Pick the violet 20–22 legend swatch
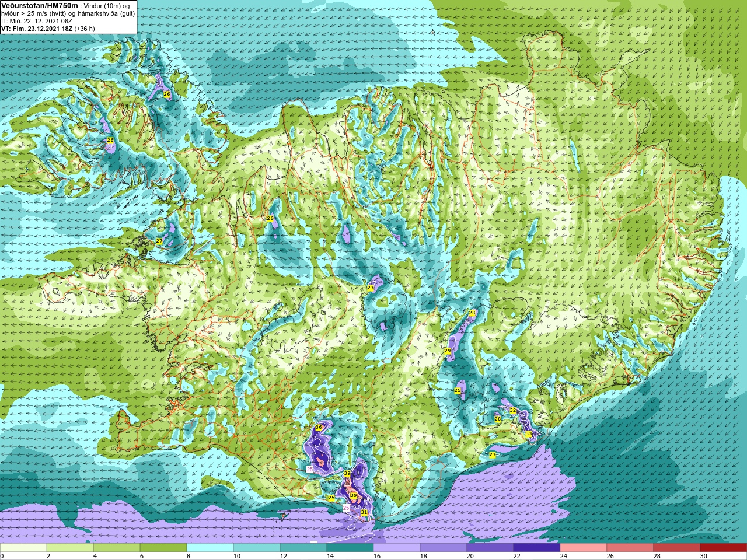 [490, 548]
